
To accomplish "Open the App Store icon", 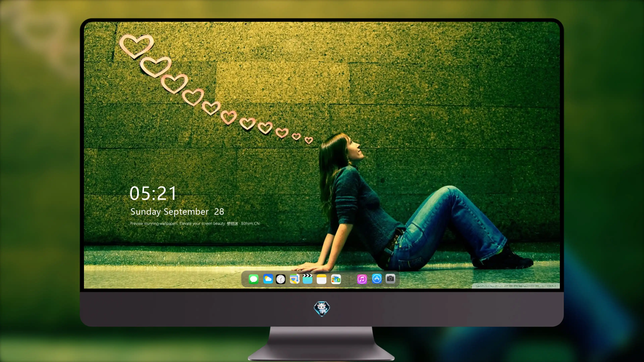I will pyautogui.click(x=377, y=279).
